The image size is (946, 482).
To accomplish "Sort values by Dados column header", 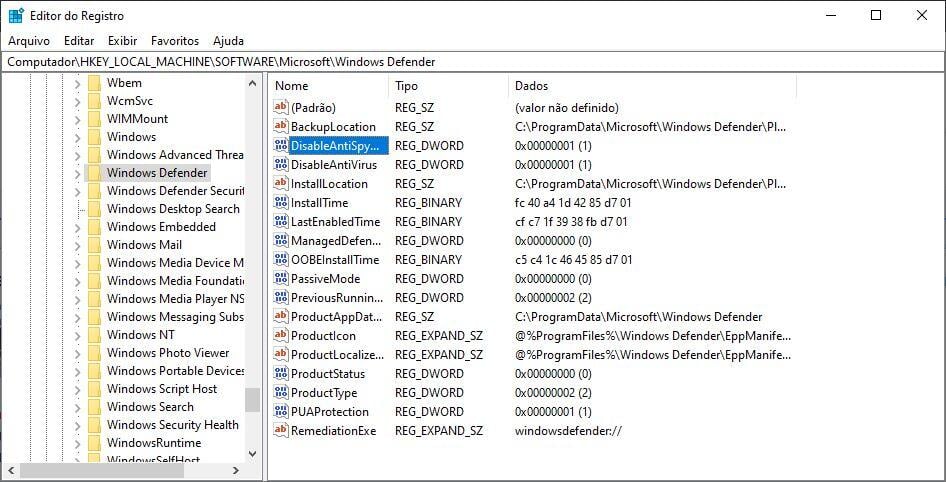I will [x=653, y=86].
